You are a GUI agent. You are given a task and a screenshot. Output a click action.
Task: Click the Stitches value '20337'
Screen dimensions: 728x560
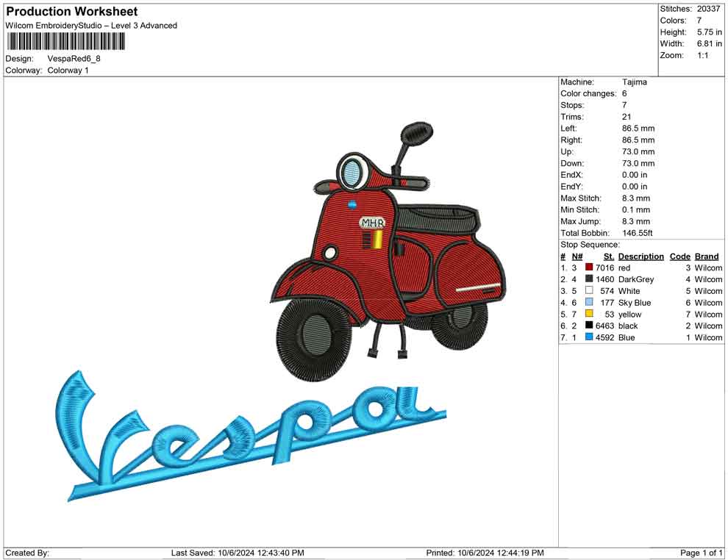708,9
